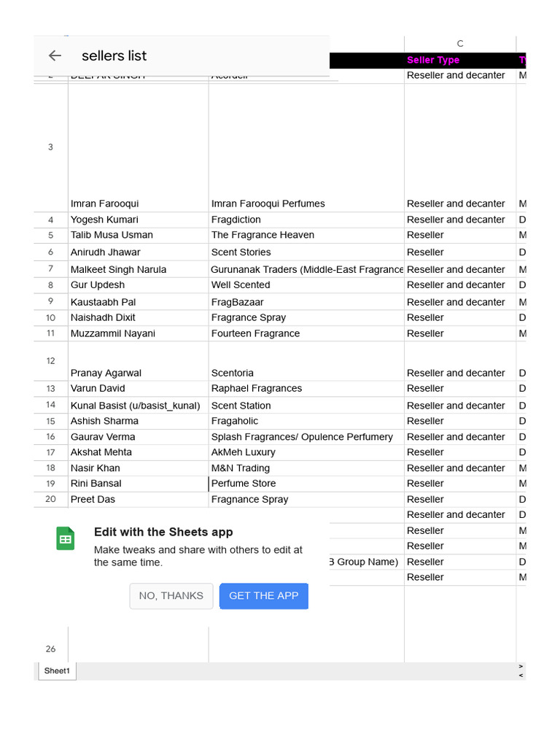
Task: Click the green Google Sheets app icon
Action: (x=66, y=538)
